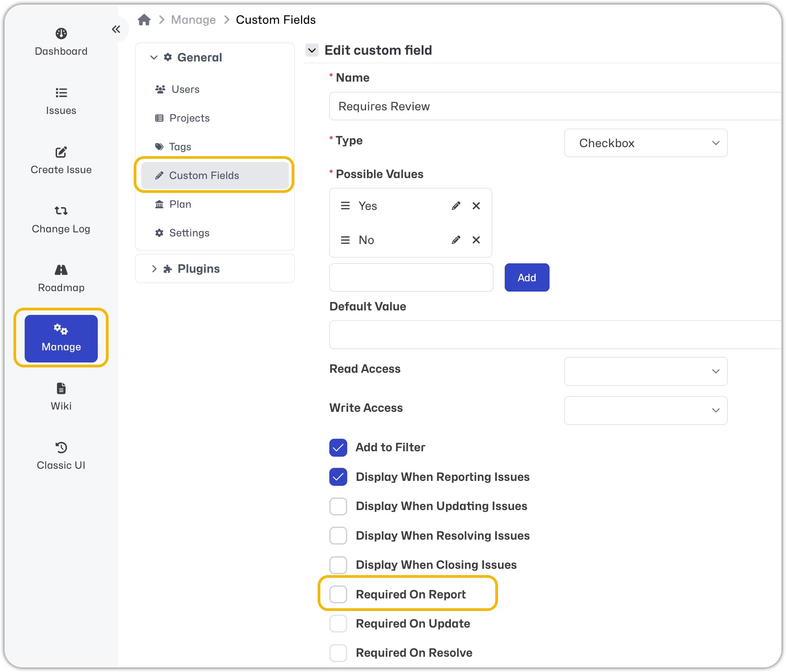786x672 pixels.
Task: Select Custom Fields menu item
Action: coord(215,175)
